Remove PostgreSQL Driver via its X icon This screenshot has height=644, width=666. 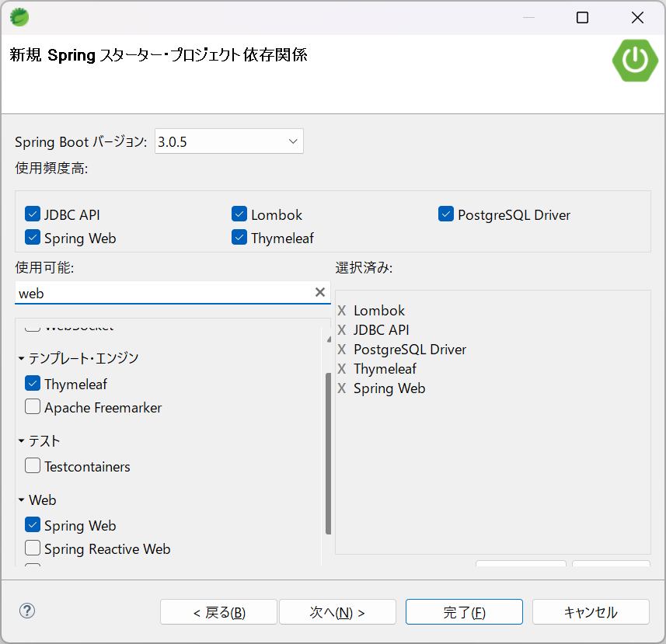coord(342,350)
